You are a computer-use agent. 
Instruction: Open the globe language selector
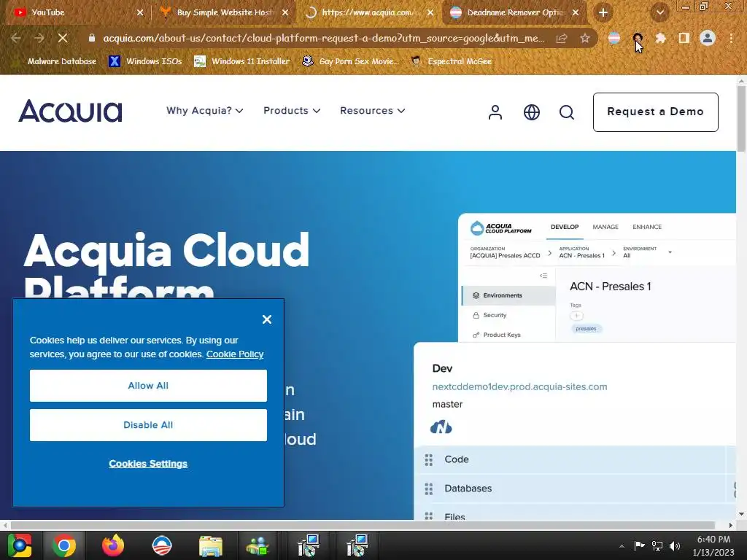tap(532, 112)
